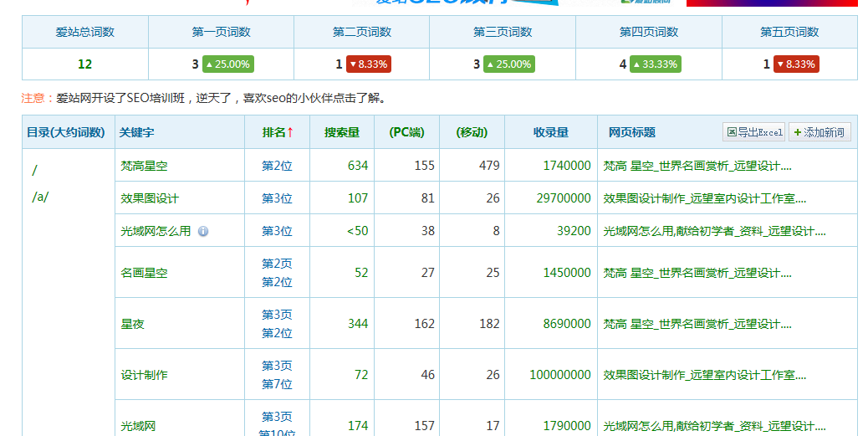Click the keyword 名画星空
The width and height of the screenshot is (868, 436).
click(x=144, y=273)
